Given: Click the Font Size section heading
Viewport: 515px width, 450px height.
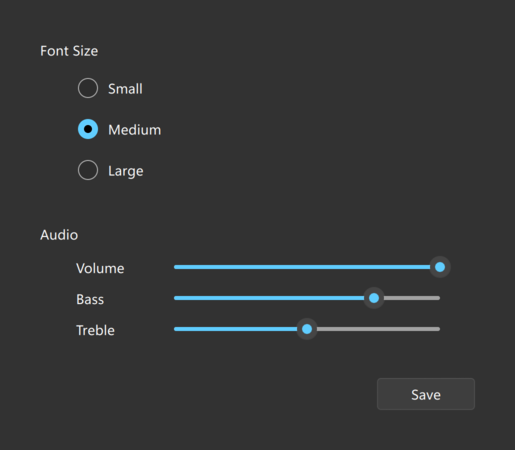Looking at the screenshot, I should [x=69, y=51].
